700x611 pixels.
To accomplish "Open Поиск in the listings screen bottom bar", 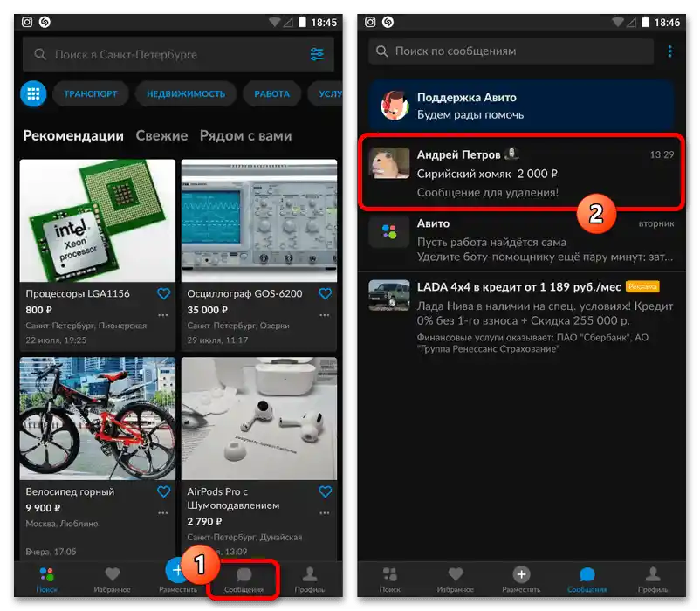I will [x=46, y=580].
